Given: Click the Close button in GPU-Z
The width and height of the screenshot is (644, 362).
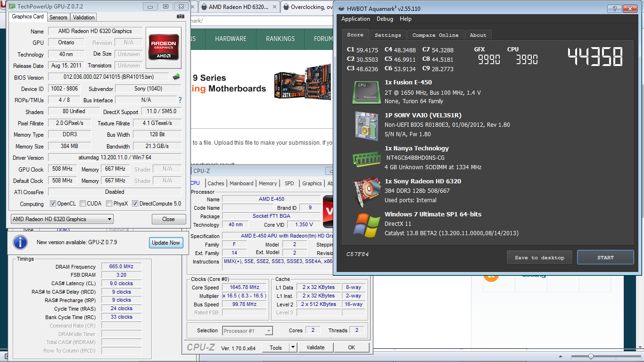Looking at the screenshot, I should (x=168, y=219).
